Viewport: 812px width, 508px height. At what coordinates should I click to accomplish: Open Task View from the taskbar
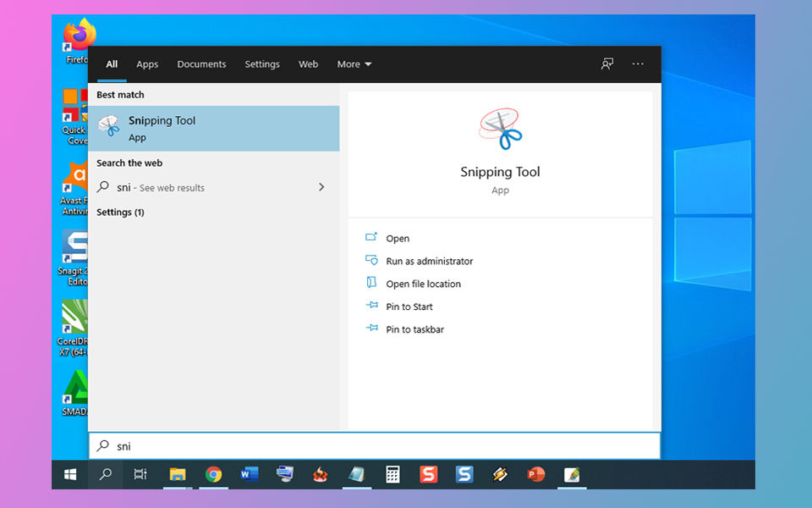[x=140, y=474]
